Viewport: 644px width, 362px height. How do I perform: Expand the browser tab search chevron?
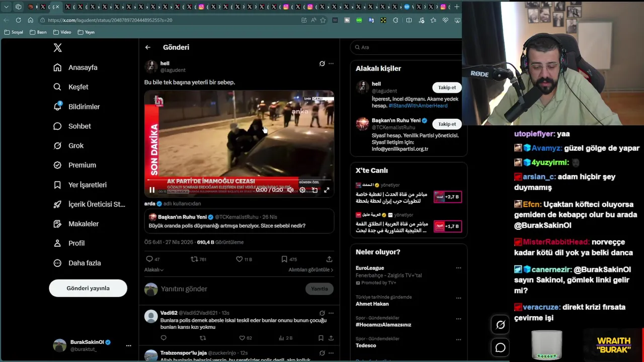click(x=6, y=7)
